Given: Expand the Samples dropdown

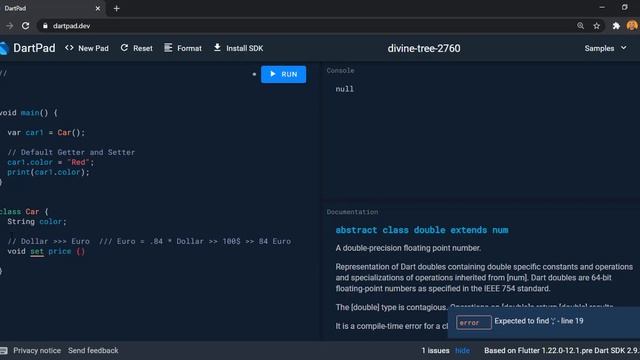Looking at the screenshot, I should pyautogui.click(x=605, y=48).
